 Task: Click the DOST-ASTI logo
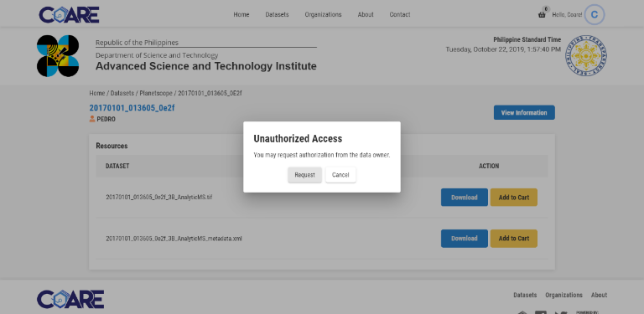(x=58, y=56)
